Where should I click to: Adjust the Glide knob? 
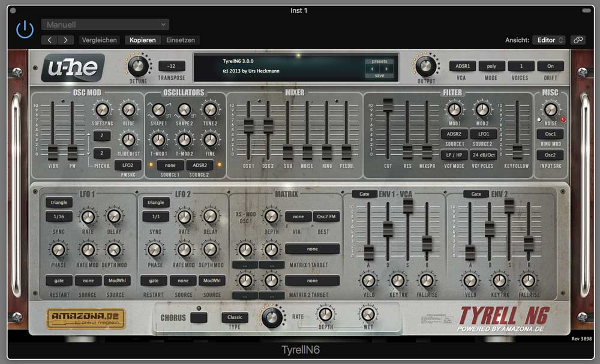click(128, 110)
